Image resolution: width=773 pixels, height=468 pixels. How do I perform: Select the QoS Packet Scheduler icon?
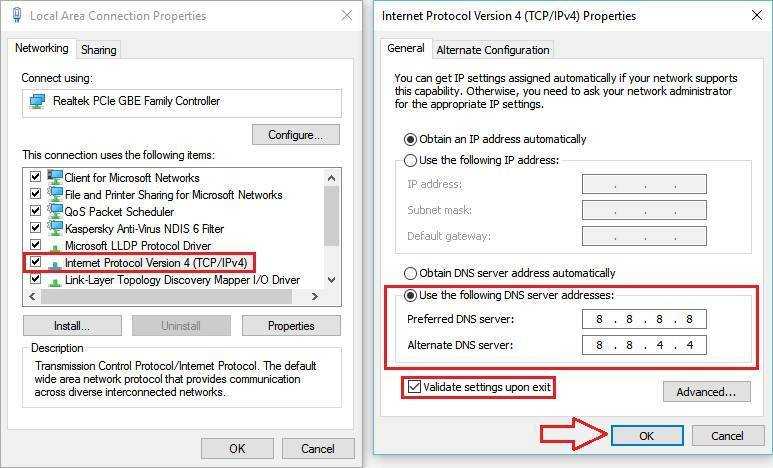point(55,211)
